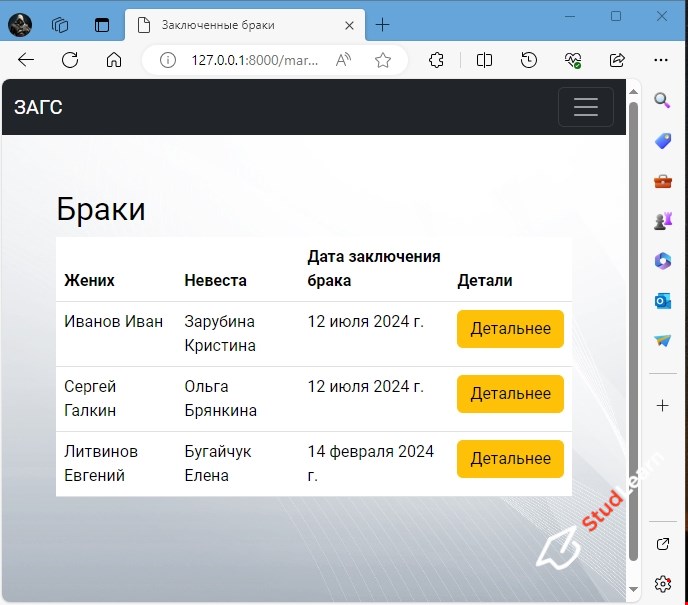This screenshot has width=688, height=605.
Task: Open sidebar settings gear icon
Action: click(x=663, y=584)
